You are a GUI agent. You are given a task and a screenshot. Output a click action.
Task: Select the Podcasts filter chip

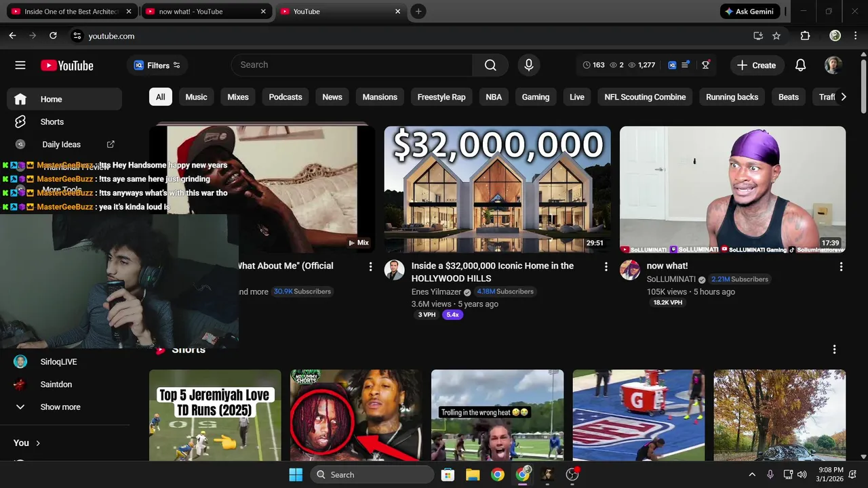click(x=285, y=97)
